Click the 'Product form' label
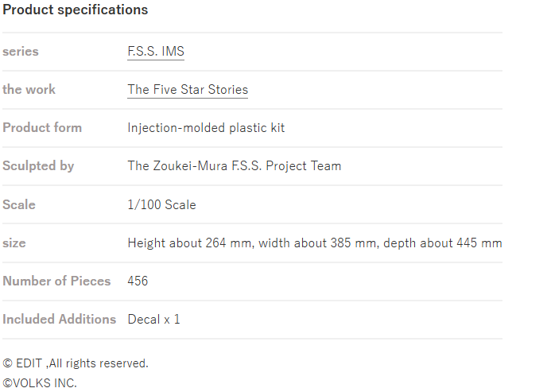Screen dimensions: 547x392 tap(42, 128)
